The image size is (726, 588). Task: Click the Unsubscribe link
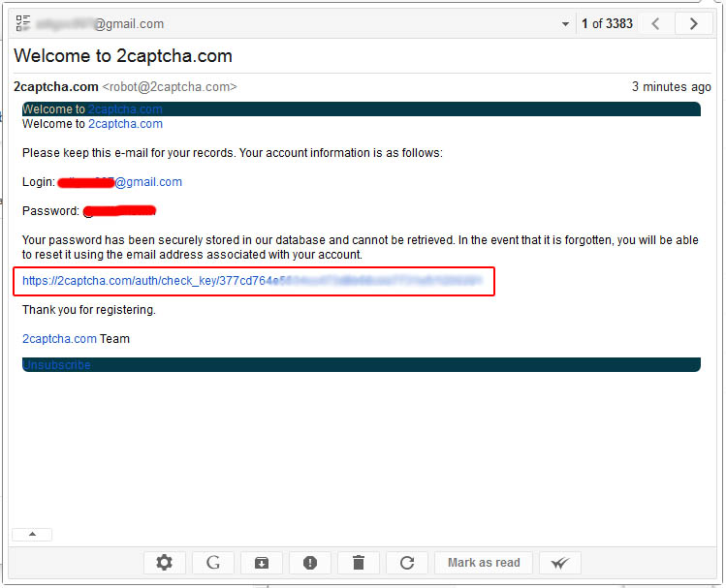pyautogui.click(x=56, y=365)
